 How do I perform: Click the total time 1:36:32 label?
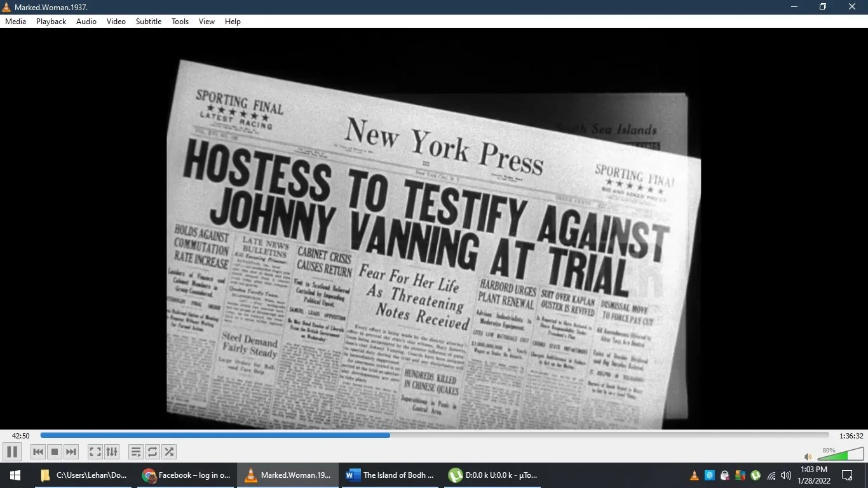(851, 436)
